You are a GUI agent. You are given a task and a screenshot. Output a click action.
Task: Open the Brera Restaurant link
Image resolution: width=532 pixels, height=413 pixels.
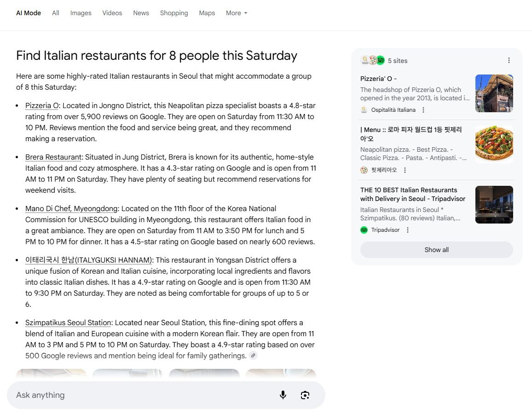53,157
